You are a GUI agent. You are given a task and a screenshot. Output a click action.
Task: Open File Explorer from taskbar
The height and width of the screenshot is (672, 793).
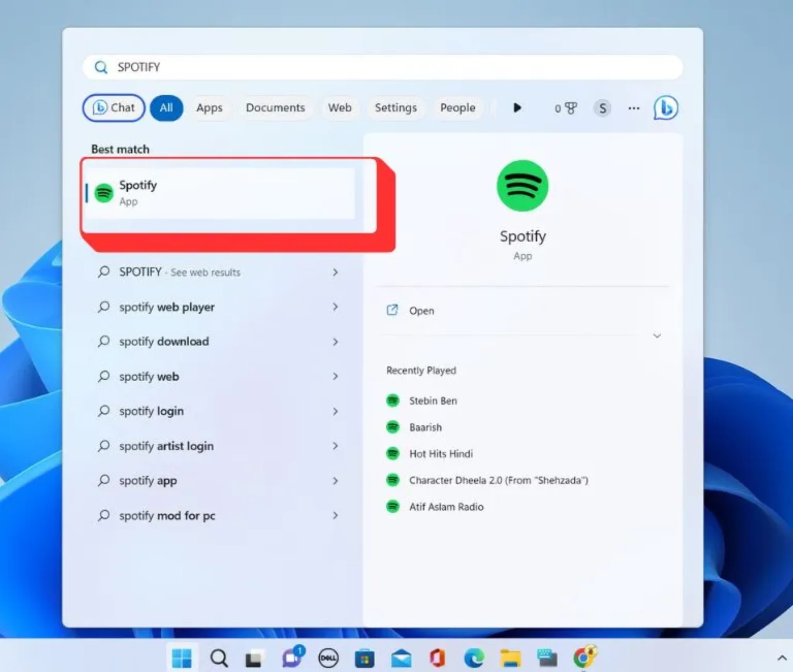tap(510, 658)
